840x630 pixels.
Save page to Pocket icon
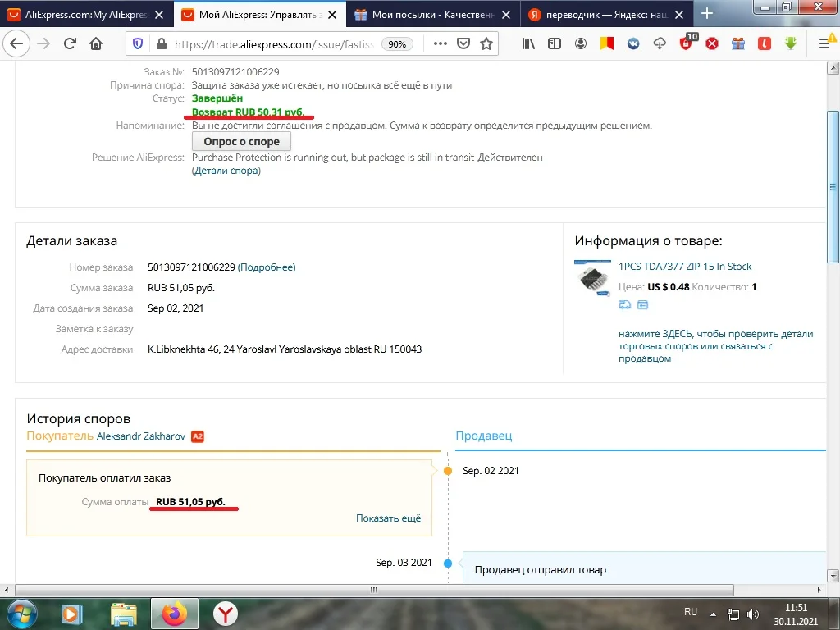tap(463, 44)
